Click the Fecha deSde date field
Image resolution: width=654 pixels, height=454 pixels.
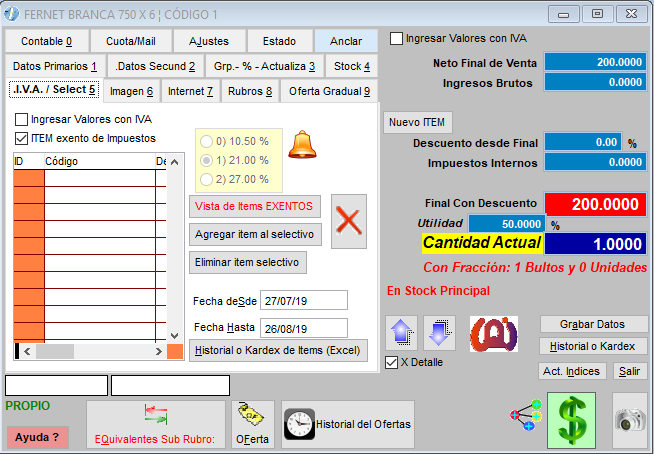pyautogui.click(x=304, y=300)
